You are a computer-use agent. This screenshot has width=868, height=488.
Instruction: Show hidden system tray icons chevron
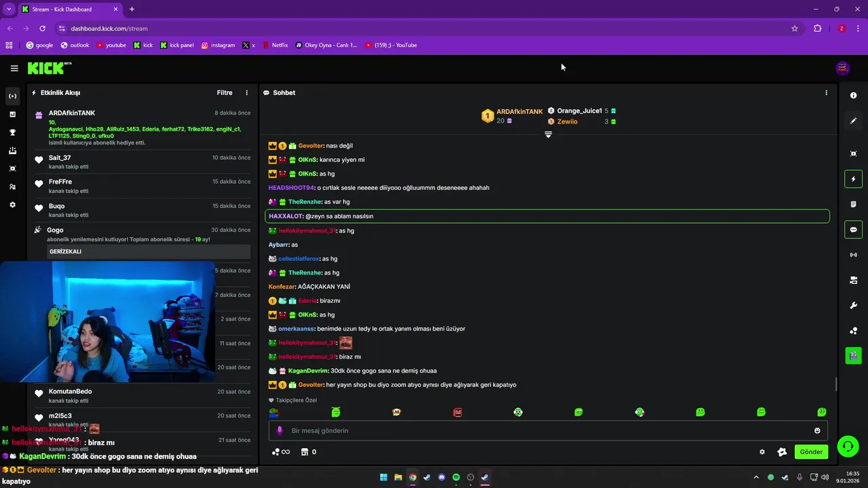click(756, 477)
